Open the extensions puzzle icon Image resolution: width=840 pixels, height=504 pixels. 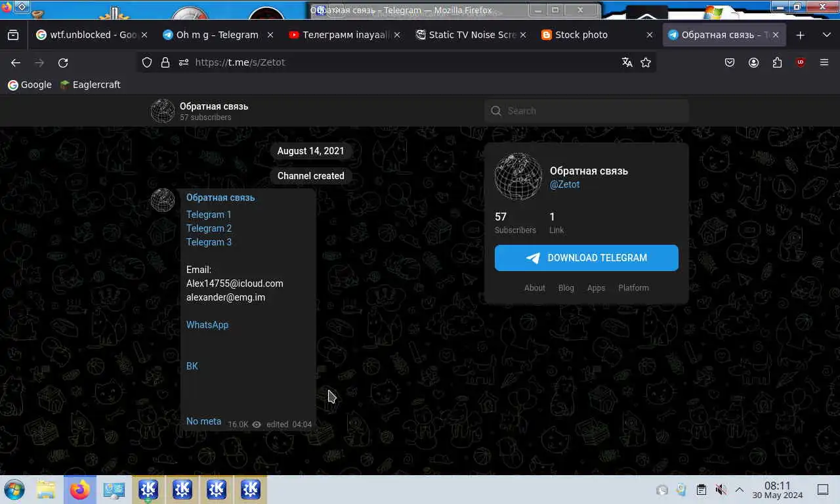pyautogui.click(x=777, y=62)
